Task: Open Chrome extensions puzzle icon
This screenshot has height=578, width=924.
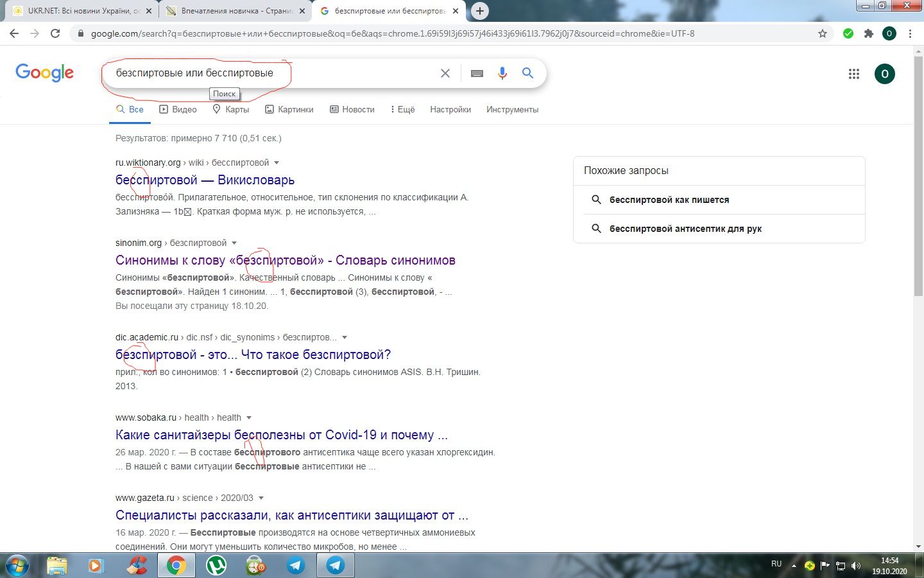Action: [869, 33]
